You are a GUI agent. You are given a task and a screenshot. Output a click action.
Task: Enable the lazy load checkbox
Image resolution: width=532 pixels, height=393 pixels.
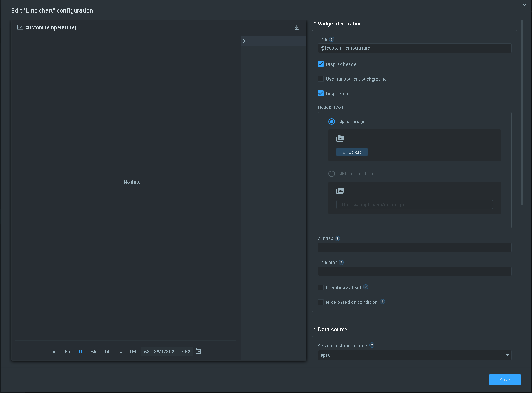(x=321, y=287)
